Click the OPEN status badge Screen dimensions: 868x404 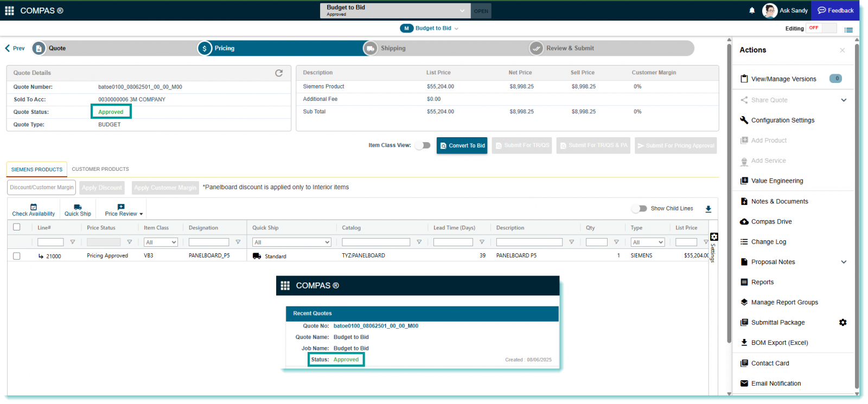point(481,11)
